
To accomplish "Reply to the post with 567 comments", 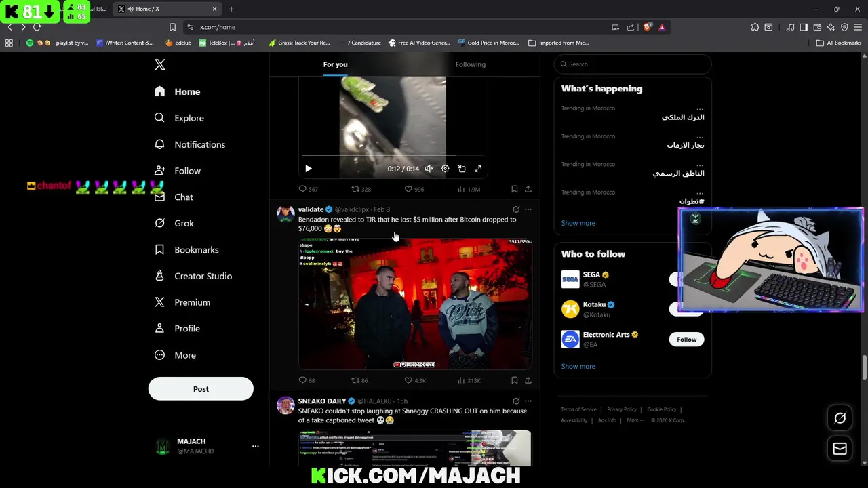I will tap(308, 189).
